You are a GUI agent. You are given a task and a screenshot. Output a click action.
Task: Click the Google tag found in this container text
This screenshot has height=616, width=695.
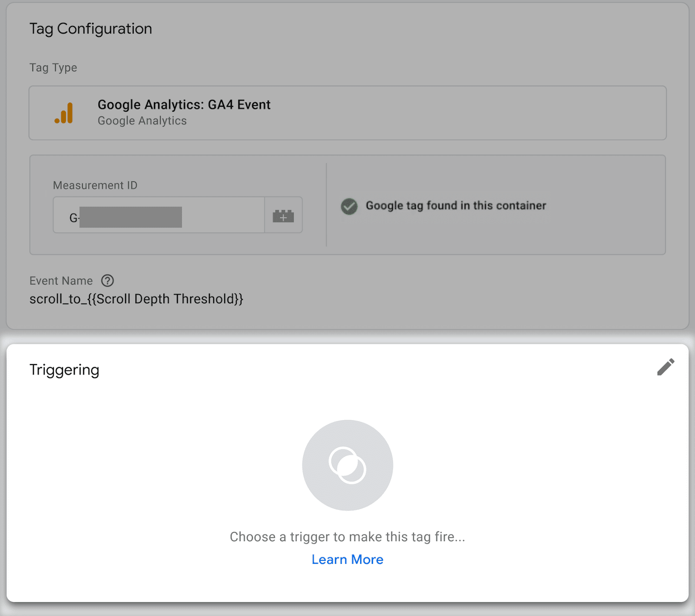point(456,205)
